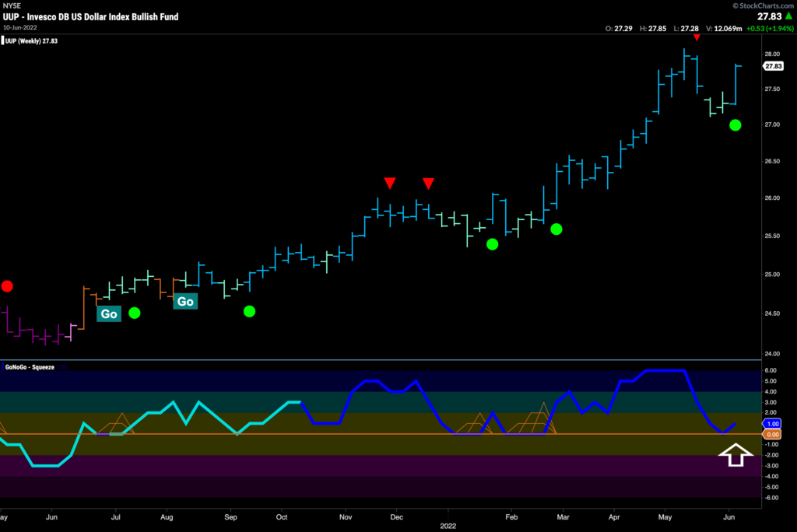Click the first red triangle above late November
This screenshot has width=797, height=532.
click(x=390, y=183)
